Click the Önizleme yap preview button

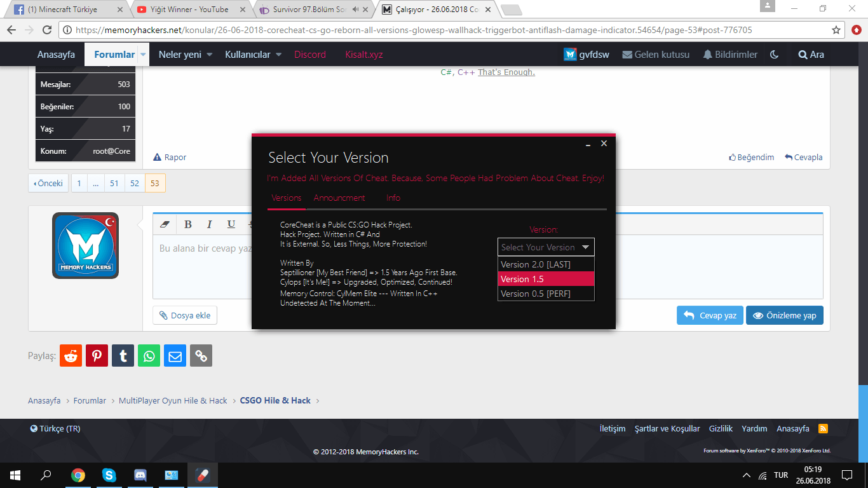(785, 315)
